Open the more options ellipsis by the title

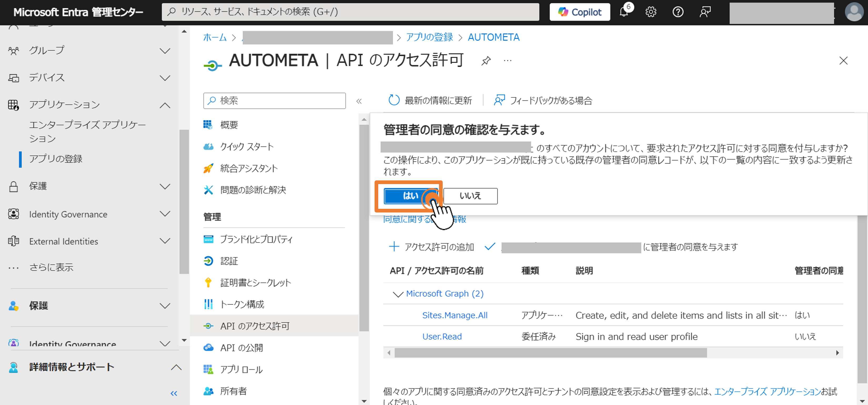[507, 61]
